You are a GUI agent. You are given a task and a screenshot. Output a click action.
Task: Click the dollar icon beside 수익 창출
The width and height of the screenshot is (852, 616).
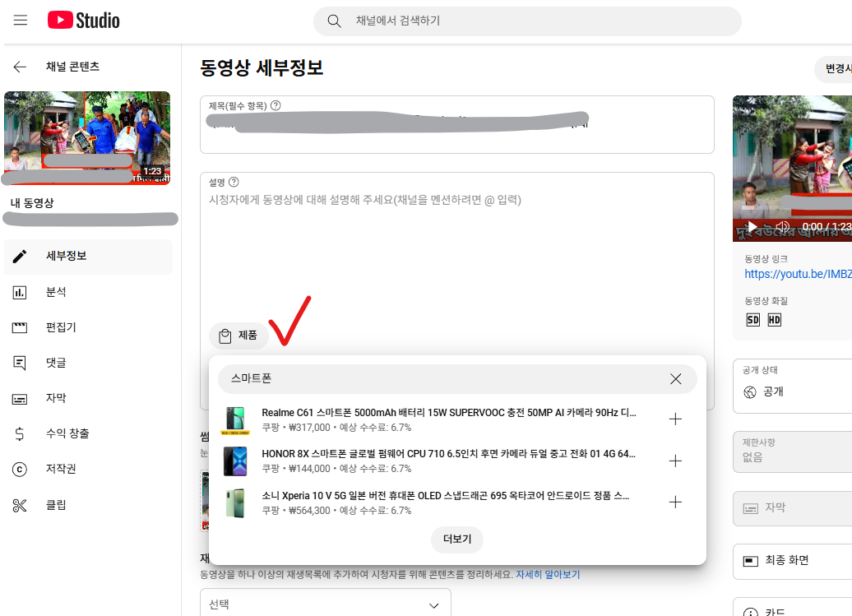(x=20, y=433)
